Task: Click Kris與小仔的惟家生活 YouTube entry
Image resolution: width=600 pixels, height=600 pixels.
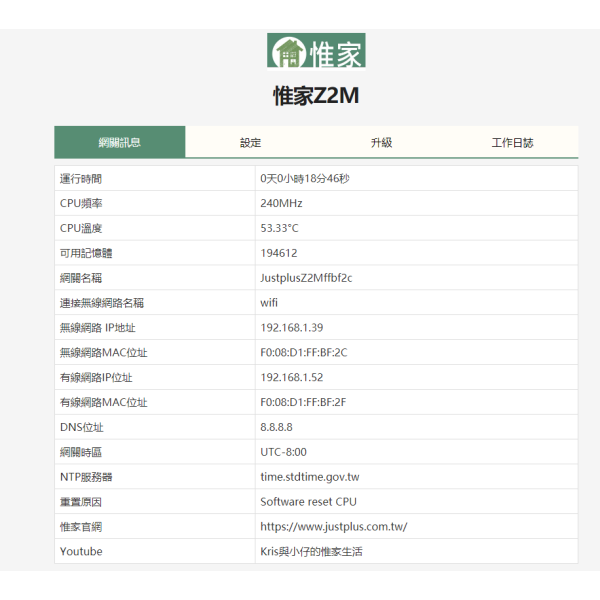Action: (x=311, y=551)
